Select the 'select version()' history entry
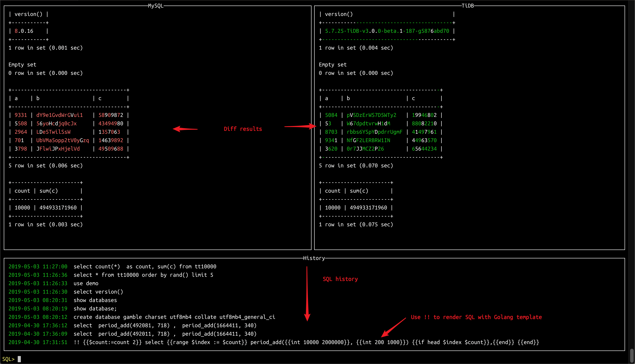 point(98,292)
